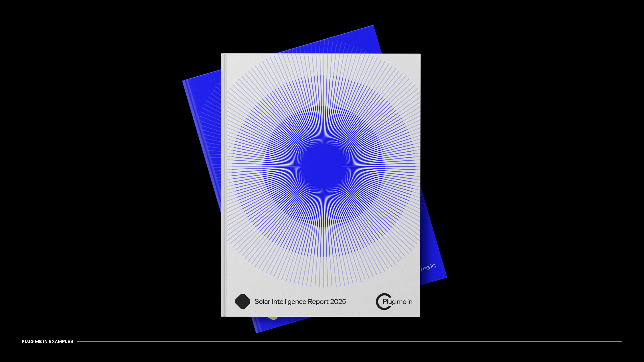The height and width of the screenshot is (362, 644).
Task: Click the solid blue circle at sunburst center
Action: click(323, 166)
